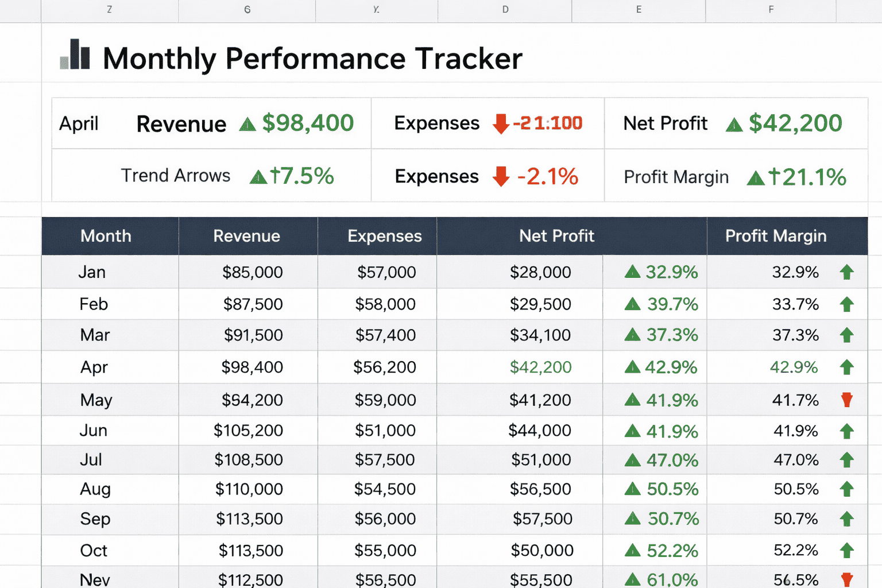Click green triangle beside Net Profit $42,200
The width and height of the screenshot is (882, 588).
pyautogui.click(x=734, y=125)
